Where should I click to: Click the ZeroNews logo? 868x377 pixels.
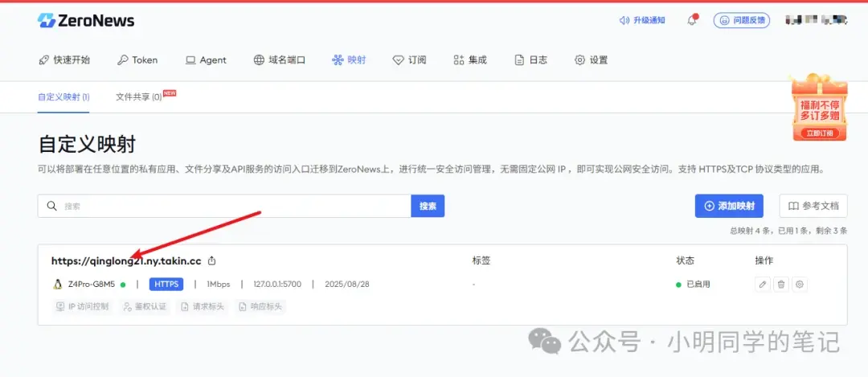86,20
